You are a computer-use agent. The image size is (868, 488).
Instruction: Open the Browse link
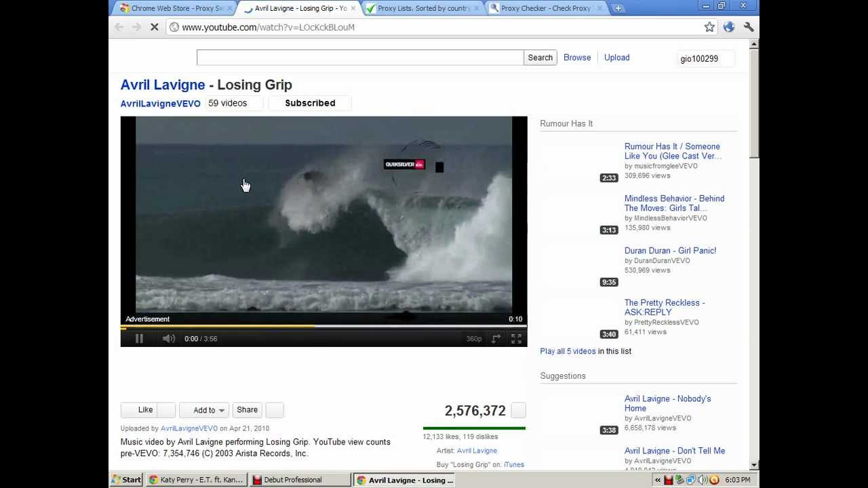(x=577, y=58)
